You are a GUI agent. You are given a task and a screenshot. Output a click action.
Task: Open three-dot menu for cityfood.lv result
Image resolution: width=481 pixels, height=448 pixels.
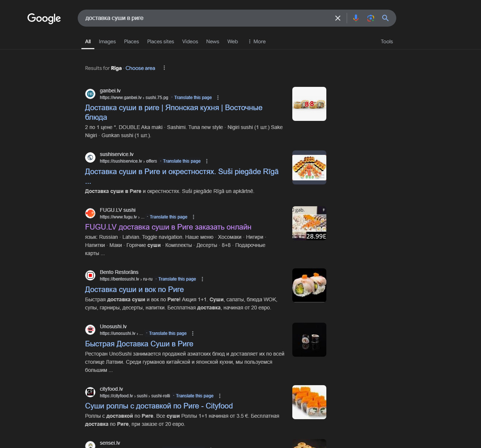click(x=220, y=396)
